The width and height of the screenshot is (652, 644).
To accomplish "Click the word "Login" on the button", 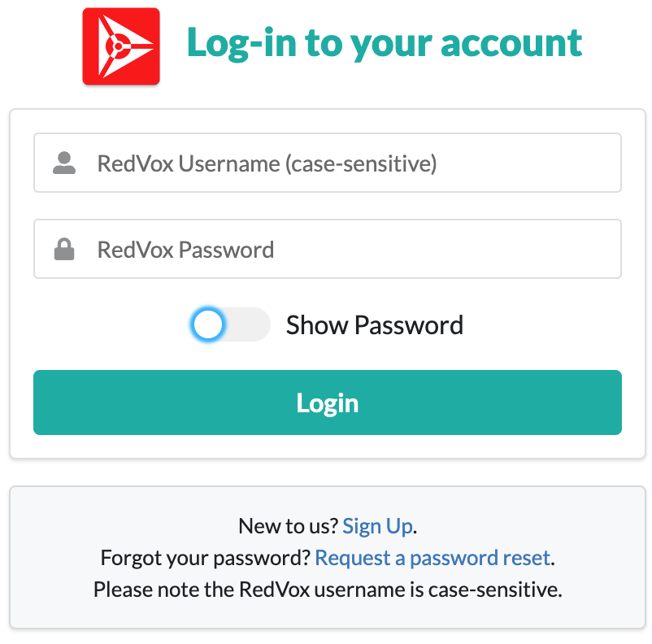I will click(x=328, y=403).
